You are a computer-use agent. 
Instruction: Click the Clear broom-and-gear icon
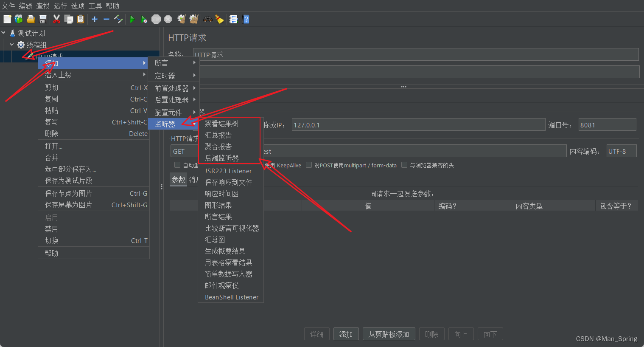click(182, 19)
